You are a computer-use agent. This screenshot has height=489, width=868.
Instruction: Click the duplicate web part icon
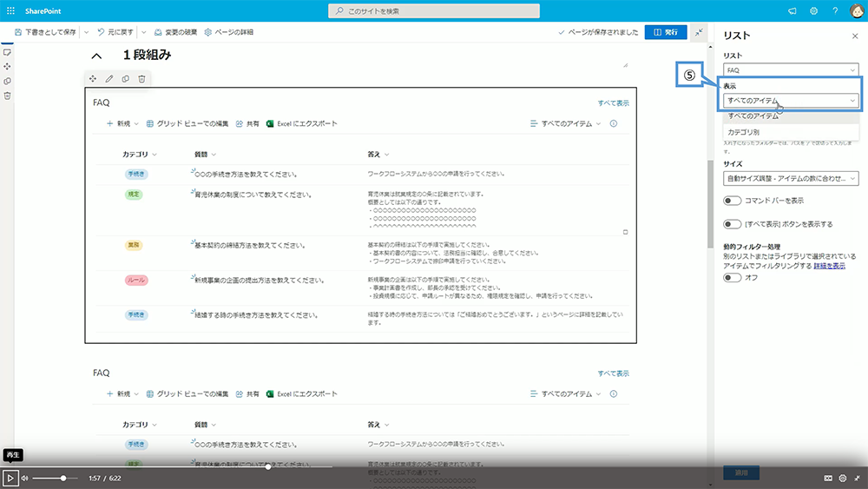point(126,79)
